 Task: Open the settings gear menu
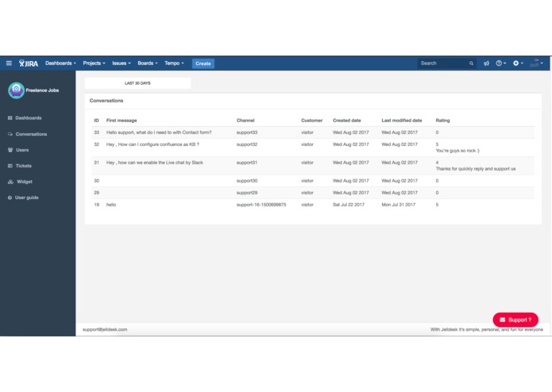[518, 63]
